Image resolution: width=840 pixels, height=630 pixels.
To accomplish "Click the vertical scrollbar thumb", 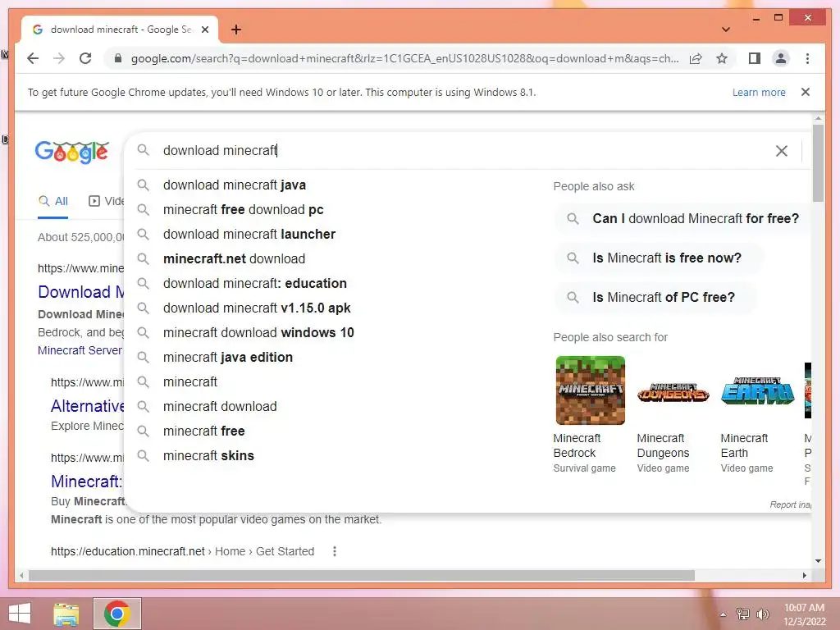I will 818,163.
